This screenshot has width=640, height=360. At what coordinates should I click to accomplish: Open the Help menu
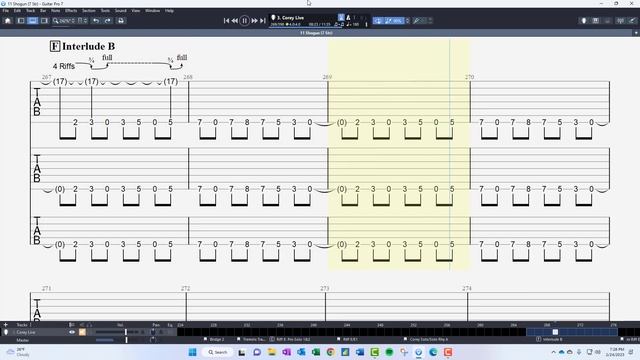coord(169,11)
